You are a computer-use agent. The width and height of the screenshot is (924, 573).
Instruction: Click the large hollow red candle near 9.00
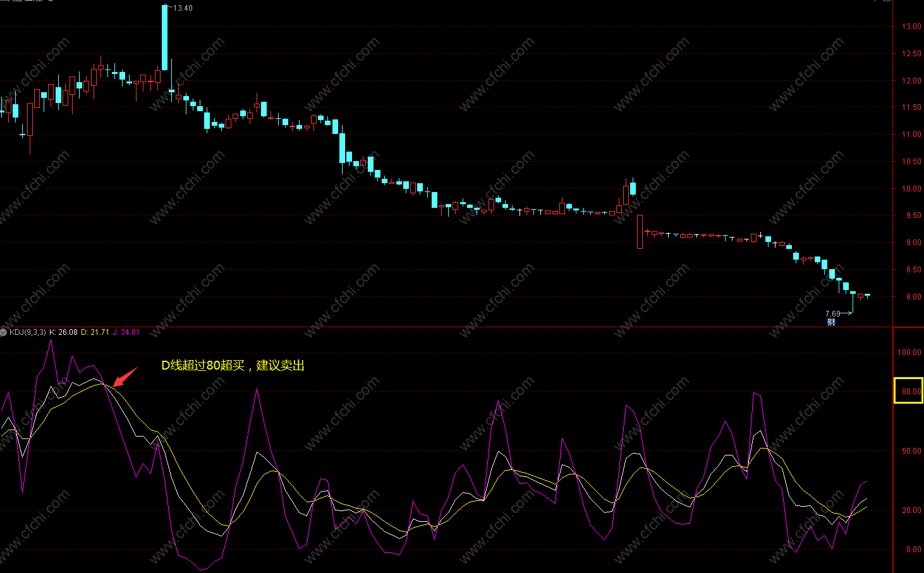click(x=640, y=232)
